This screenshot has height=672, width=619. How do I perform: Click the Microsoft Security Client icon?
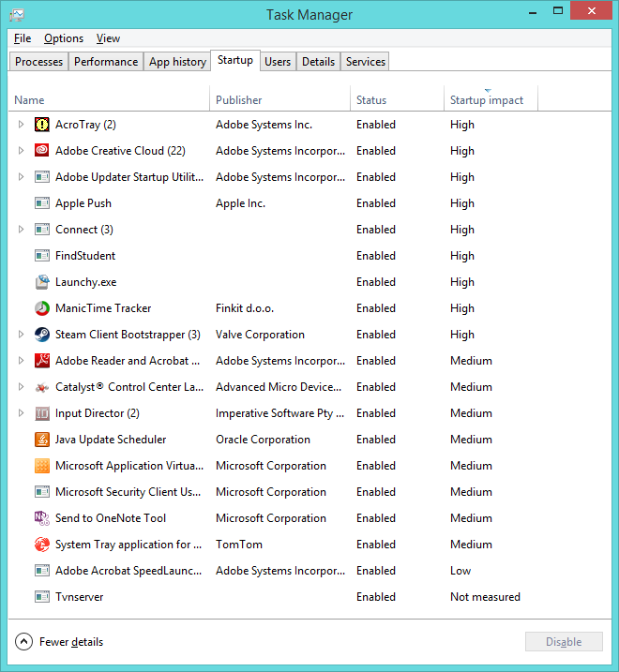pyautogui.click(x=42, y=492)
